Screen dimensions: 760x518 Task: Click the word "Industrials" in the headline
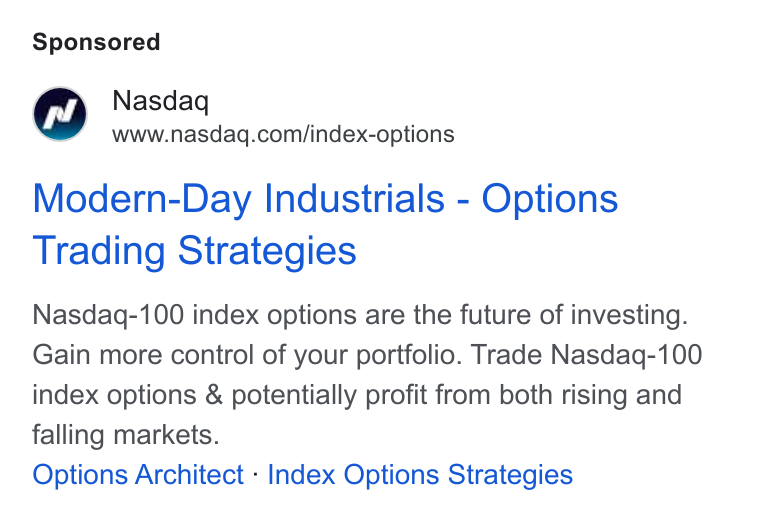[x=354, y=199]
